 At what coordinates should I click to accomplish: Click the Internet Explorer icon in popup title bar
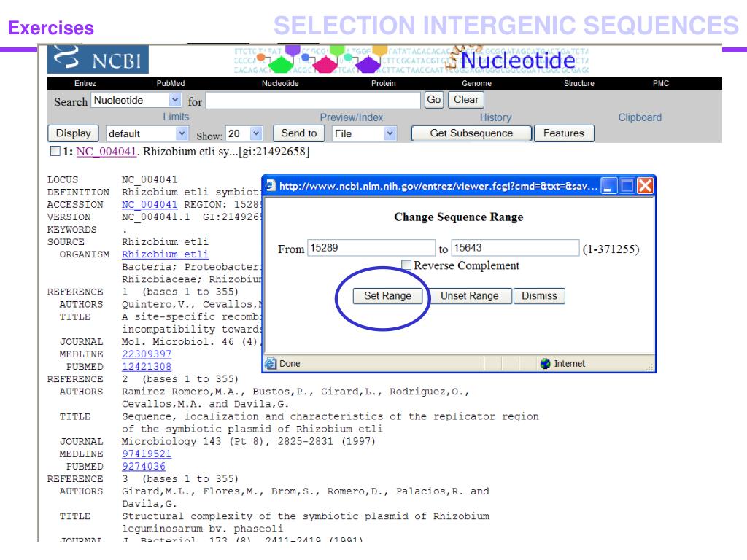(271, 186)
